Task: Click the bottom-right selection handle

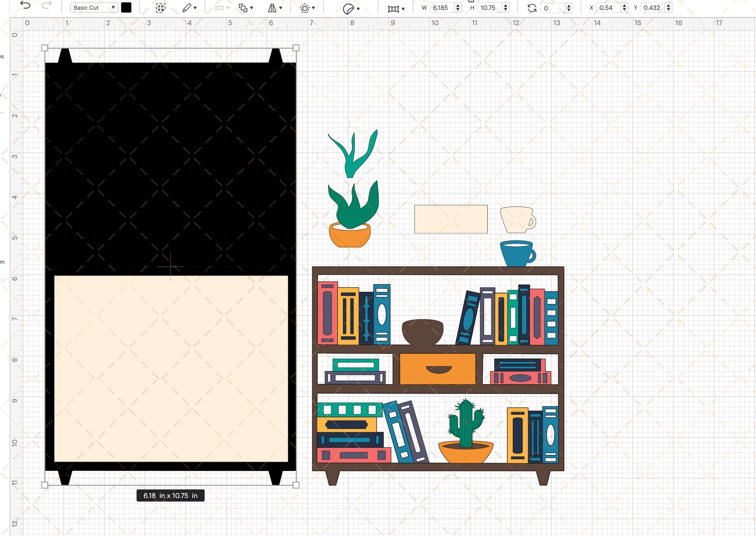Action: click(296, 485)
